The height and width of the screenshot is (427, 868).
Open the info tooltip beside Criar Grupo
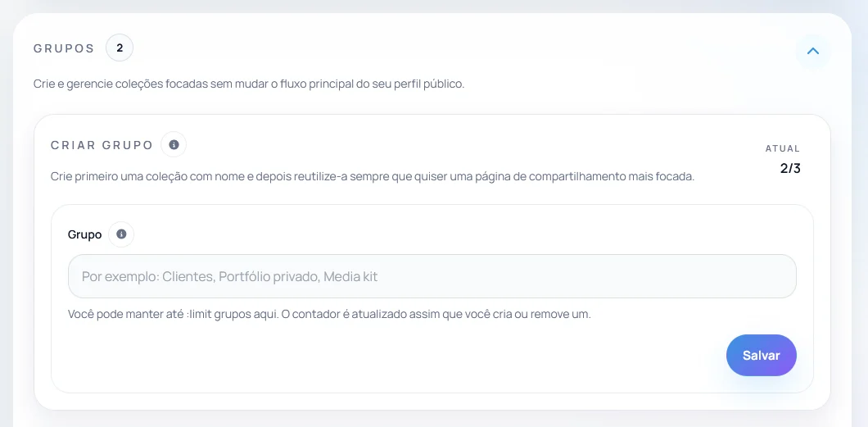174,144
